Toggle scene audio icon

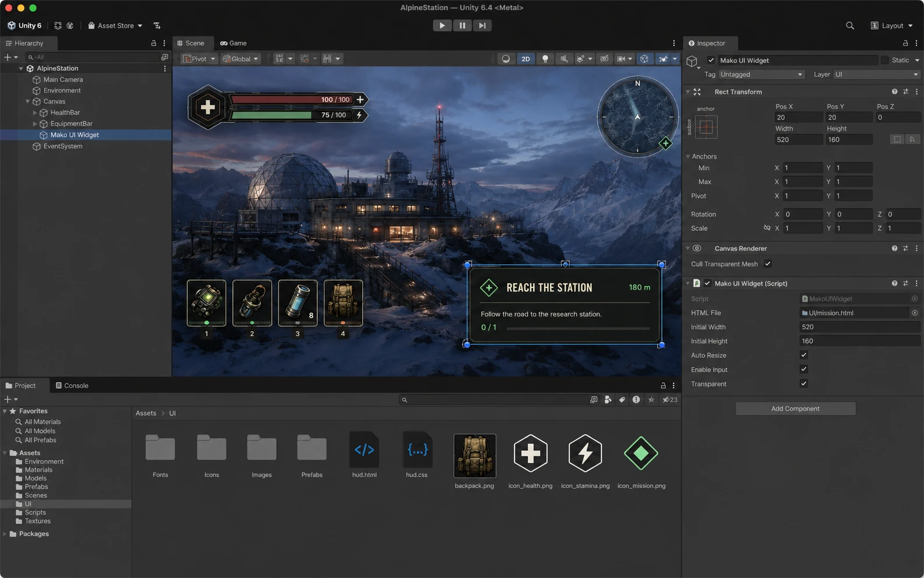pos(563,59)
